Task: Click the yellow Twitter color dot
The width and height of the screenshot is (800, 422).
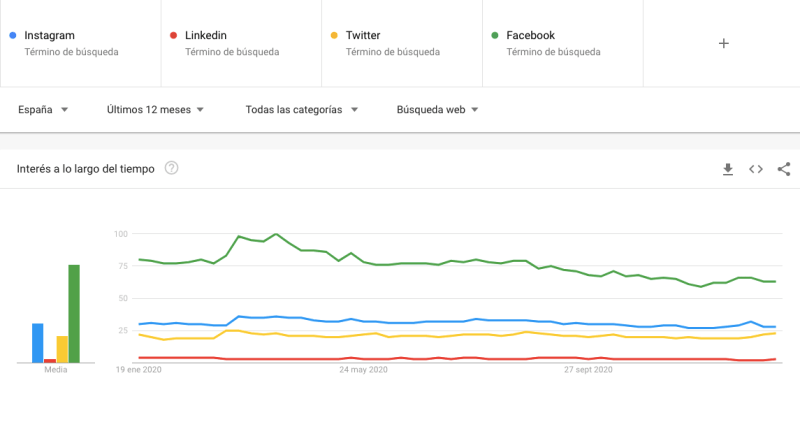Action: point(333,35)
